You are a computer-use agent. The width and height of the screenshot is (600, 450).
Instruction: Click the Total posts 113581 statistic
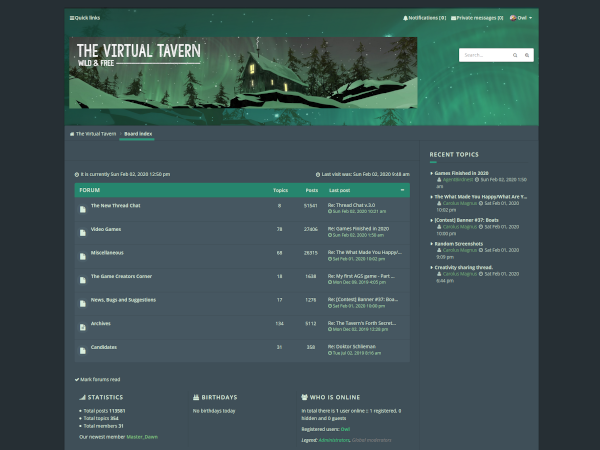pyautogui.click(x=104, y=411)
